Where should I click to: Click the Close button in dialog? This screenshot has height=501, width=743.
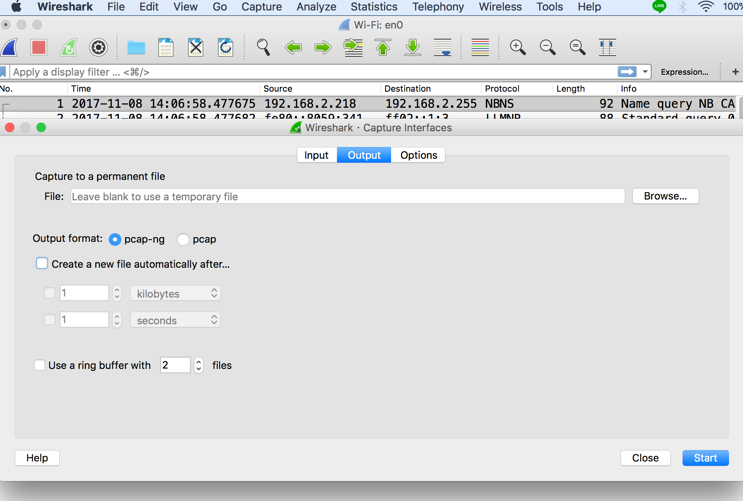[x=645, y=458]
